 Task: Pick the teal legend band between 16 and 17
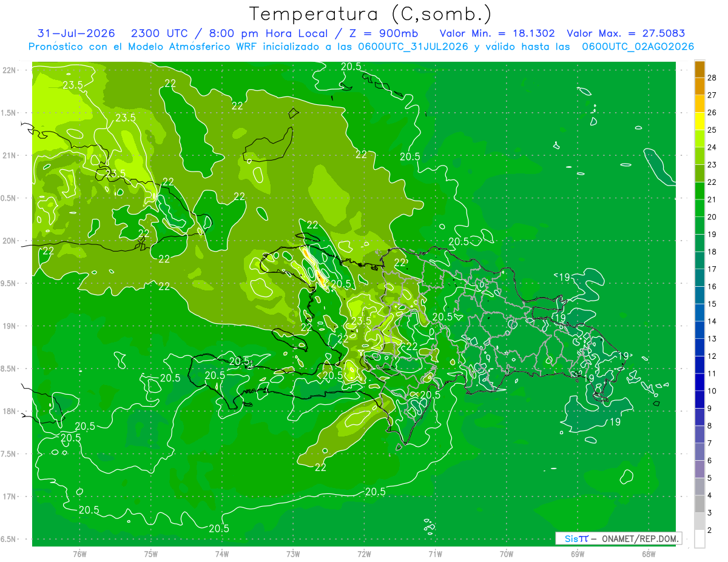pyautogui.click(x=699, y=278)
